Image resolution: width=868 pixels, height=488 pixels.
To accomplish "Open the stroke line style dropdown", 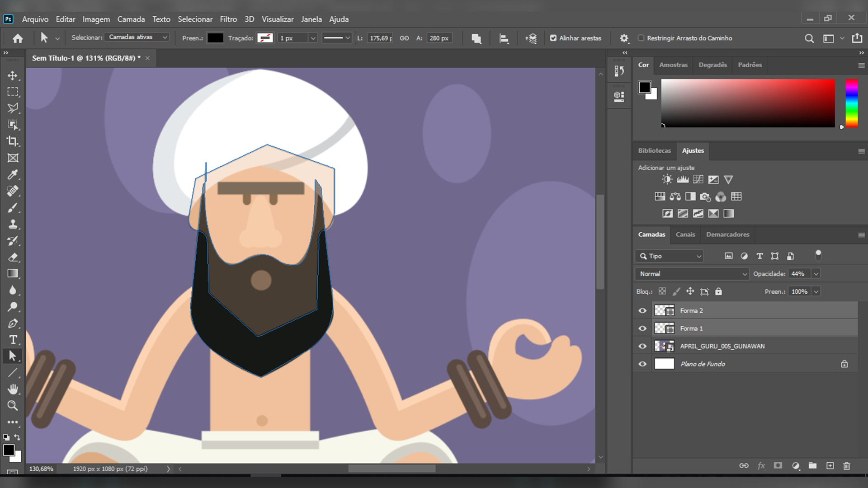I will click(x=337, y=38).
